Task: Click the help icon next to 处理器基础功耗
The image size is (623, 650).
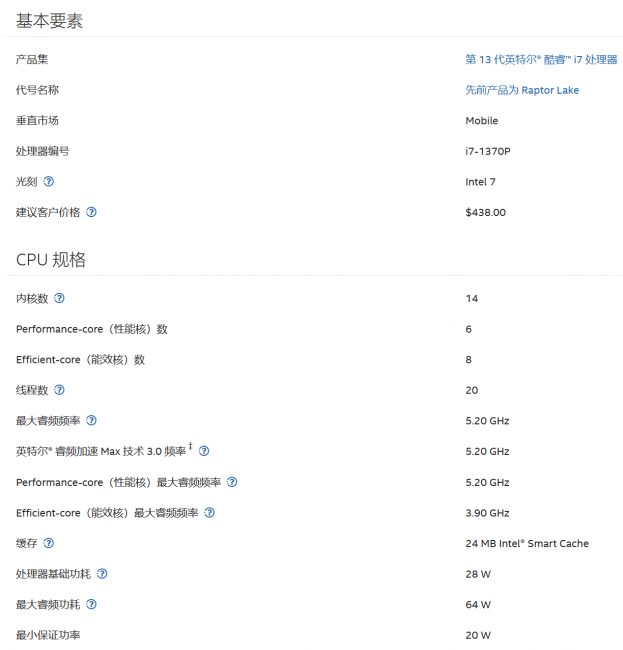Action: 102,574
